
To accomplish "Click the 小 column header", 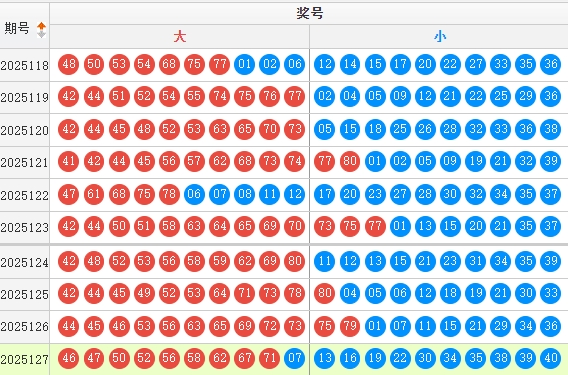I will (x=440, y=37).
